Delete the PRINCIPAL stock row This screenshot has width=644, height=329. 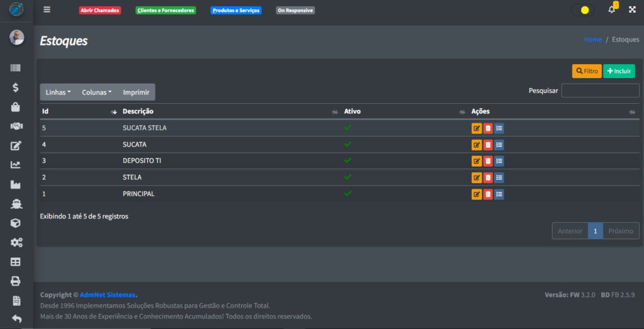(x=488, y=194)
